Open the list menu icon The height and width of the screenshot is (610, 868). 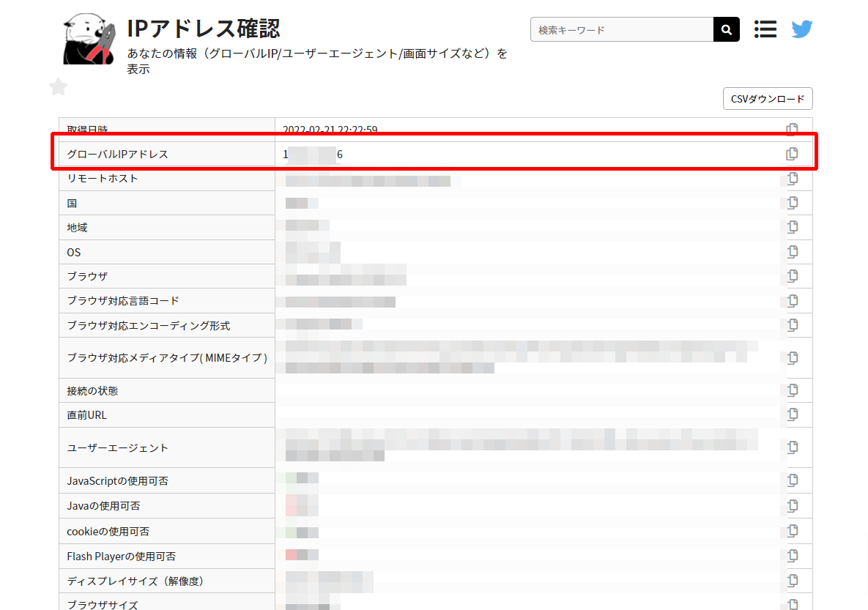pyautogui.click(x=765, y=29)
